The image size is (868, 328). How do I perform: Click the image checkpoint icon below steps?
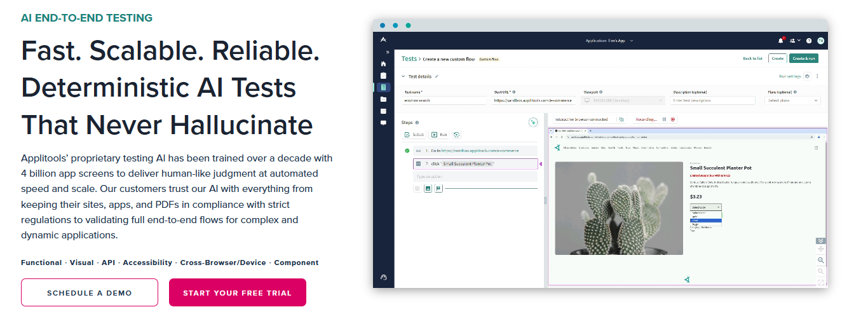coord(428,188)
